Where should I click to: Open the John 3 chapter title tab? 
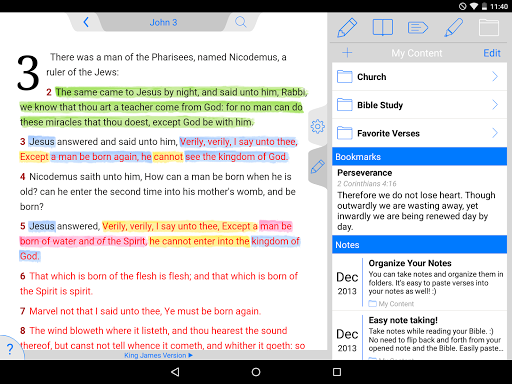click(163, 22)
